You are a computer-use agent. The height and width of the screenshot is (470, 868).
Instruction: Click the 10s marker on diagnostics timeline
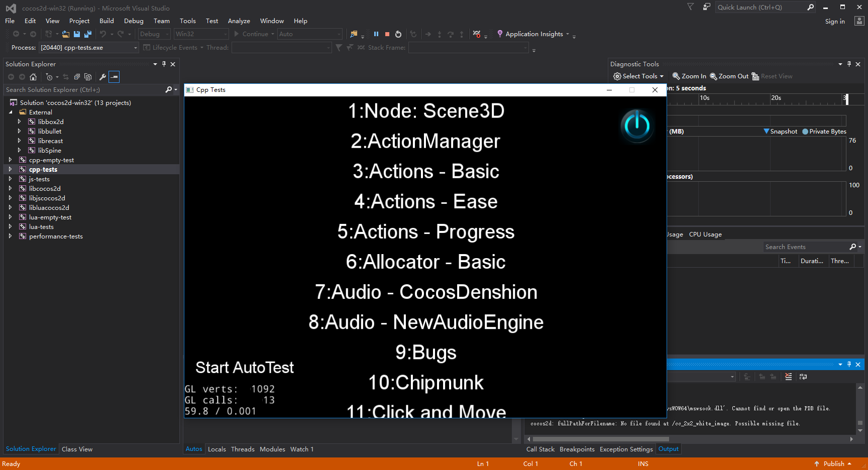point(705,98)
